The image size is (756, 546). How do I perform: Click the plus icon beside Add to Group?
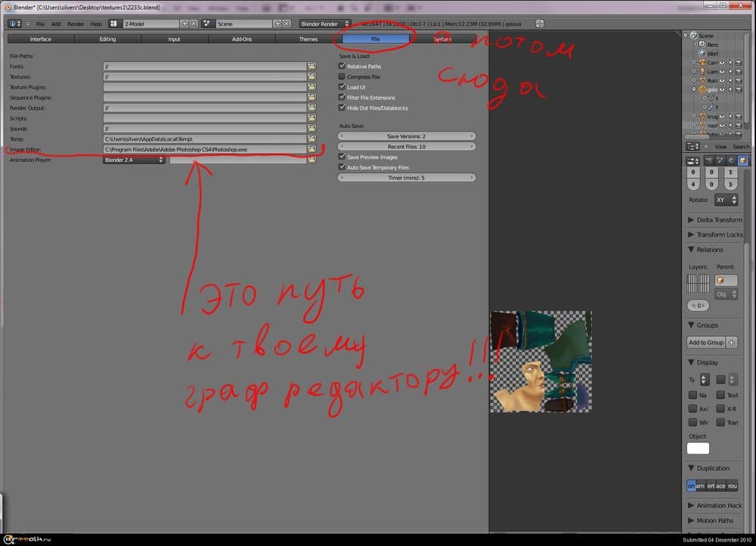pyautogui.click(x=732, y=343)
